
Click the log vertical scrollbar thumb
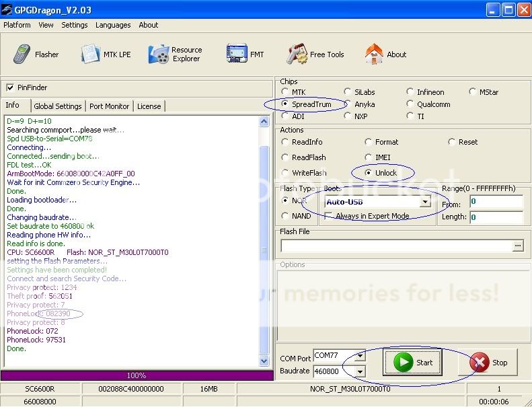click(x=264, y=250)
